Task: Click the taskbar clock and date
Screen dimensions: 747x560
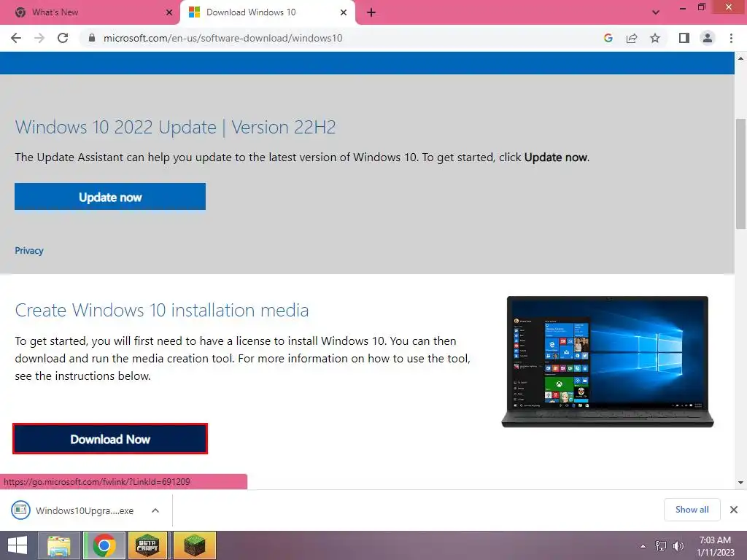Action: coord(715,546)
